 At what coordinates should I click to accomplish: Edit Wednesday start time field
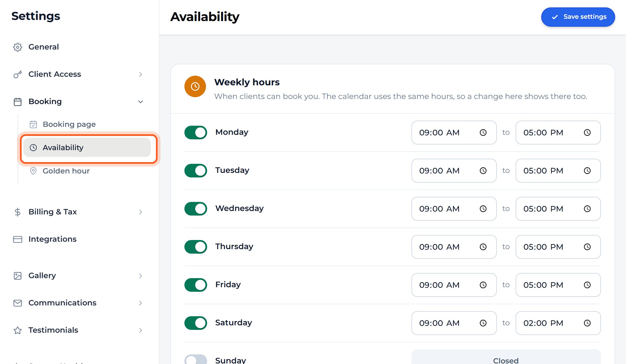[x=454, y=209]
